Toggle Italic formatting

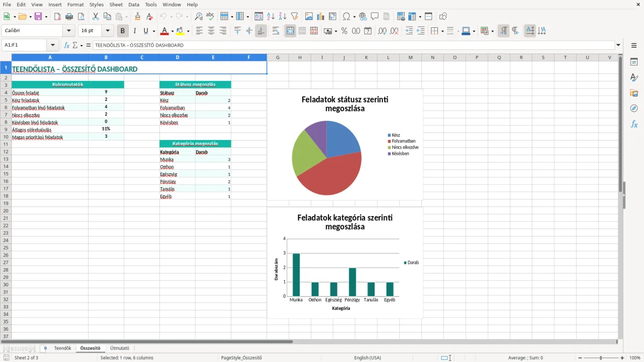click(x=135, y=31)
